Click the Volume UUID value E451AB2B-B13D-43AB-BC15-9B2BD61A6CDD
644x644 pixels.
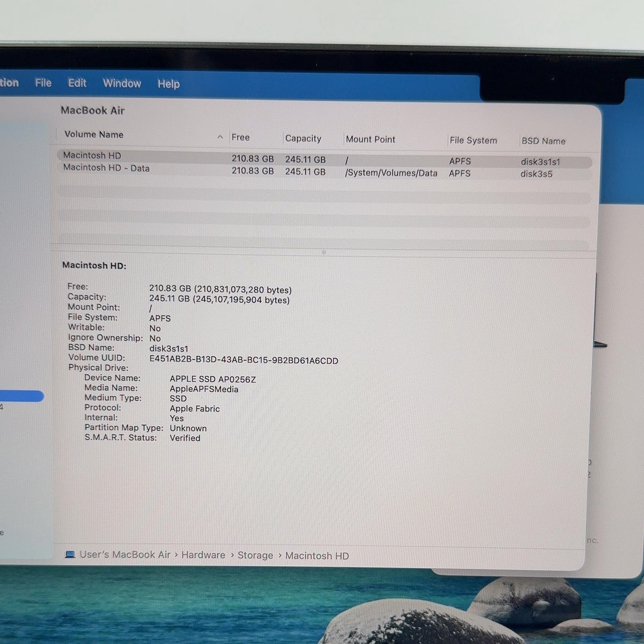[244, 361]
